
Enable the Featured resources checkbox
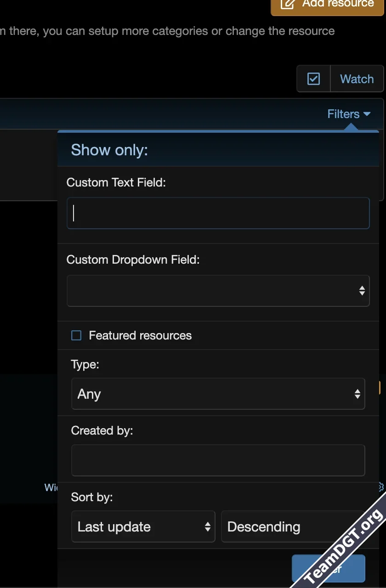(x=76, y=335)
